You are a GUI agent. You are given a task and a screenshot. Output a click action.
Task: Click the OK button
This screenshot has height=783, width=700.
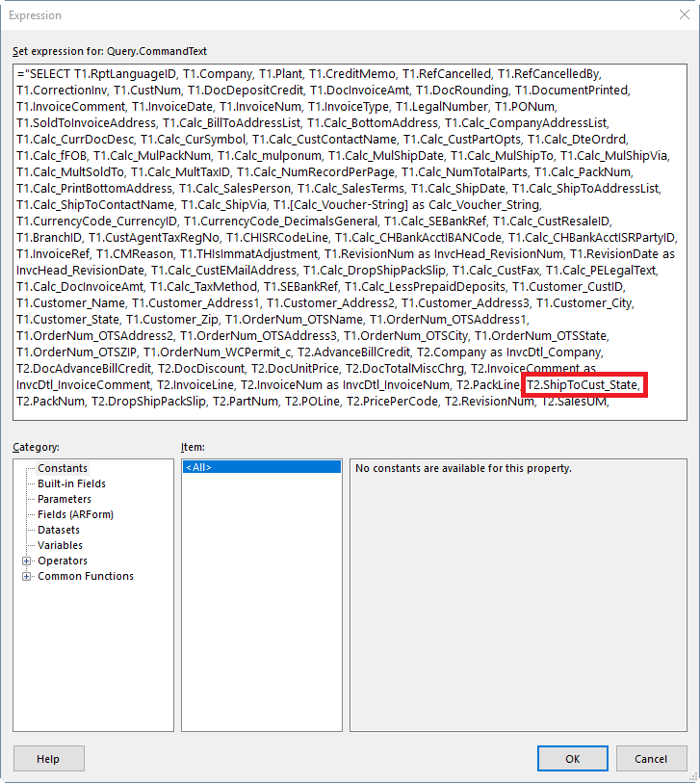coord(573,759)
